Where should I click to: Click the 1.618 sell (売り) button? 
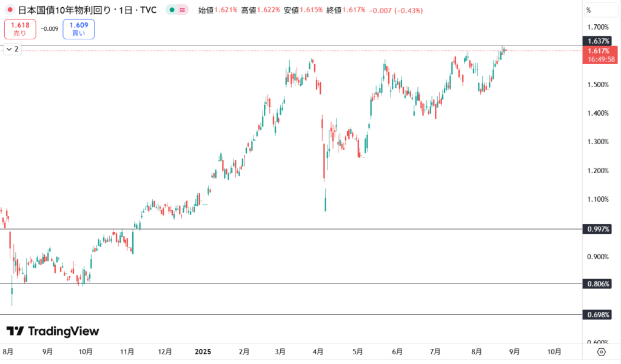coord(20,29)
